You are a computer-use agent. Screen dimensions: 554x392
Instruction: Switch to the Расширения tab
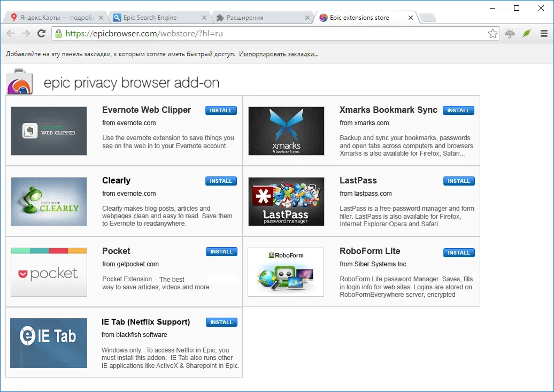tap(261, 18)
